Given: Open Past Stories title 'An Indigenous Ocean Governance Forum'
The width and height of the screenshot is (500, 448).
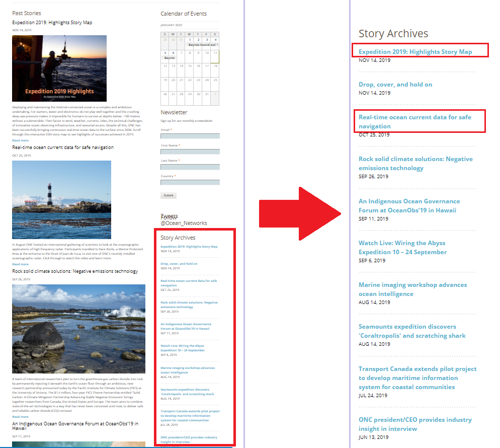Looking at the screenshot, I should pos(75,426).
